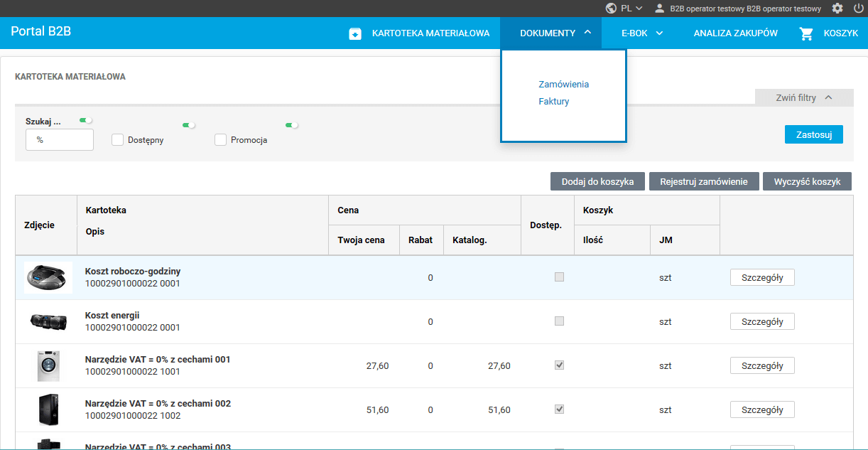The width and height of the screenshot is (868, 450).
Task: Click the shopping cart icon
Action: [805, 33]
